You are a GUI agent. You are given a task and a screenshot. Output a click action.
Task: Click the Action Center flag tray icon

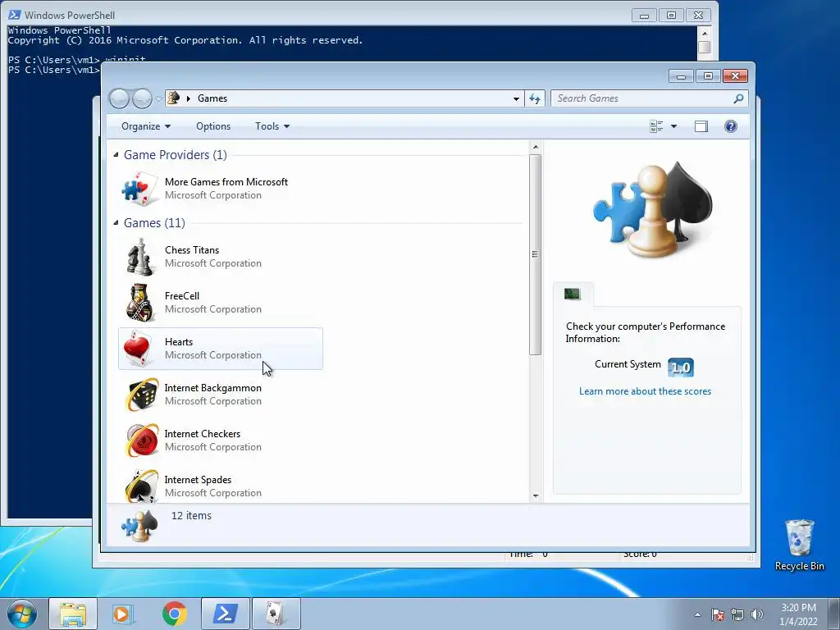(718, 614)
